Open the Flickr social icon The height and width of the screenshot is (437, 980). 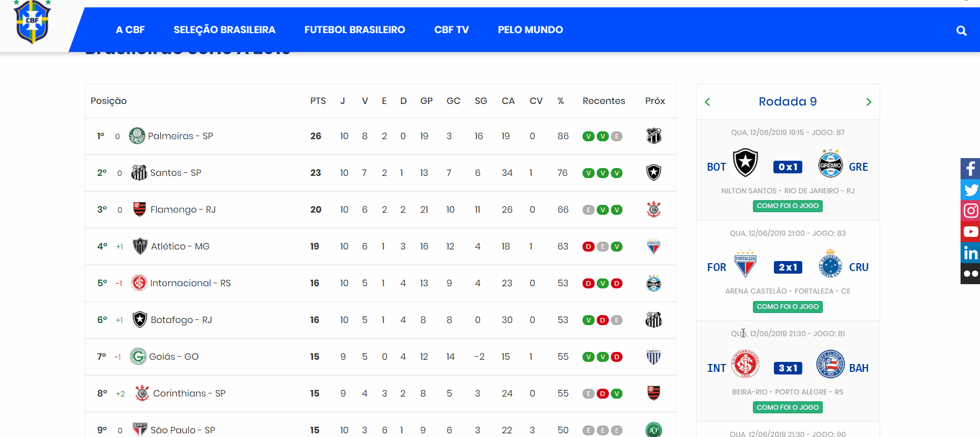tap(970, 274)
